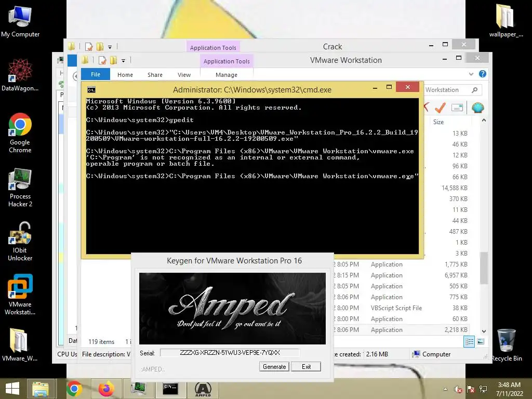Viewport: 532px width, 399px height.
Task: Switch to the cmd window in the taskbar
Action: [170, 389]
